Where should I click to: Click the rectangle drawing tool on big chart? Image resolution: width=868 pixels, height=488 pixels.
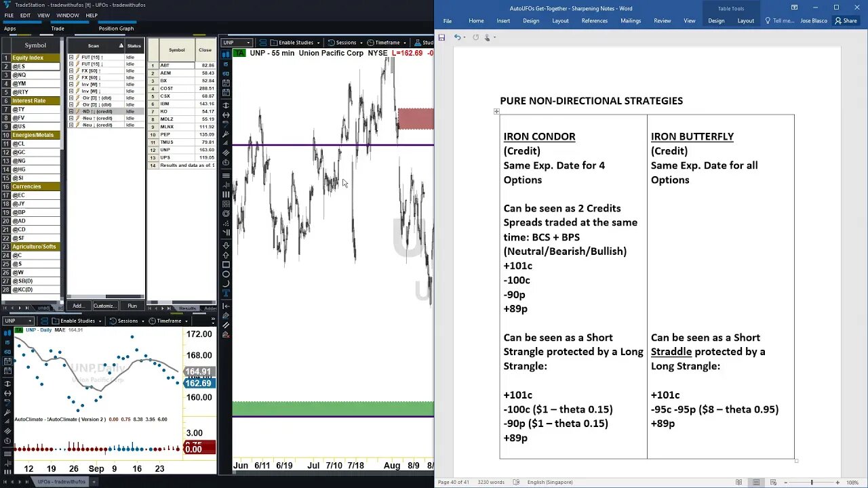click(226, 265)
